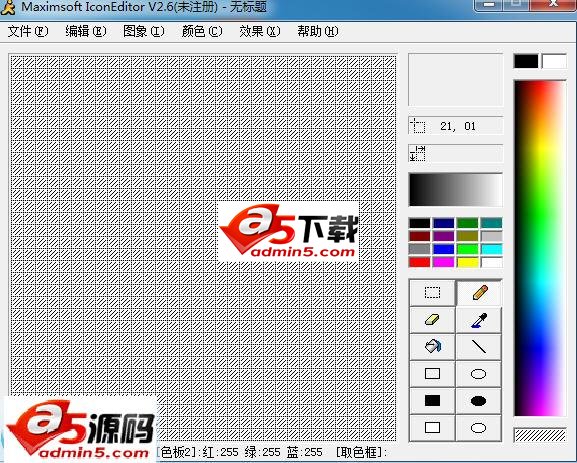Choose the Eraser tool
Screen dimensions: 577x463
pos(432,319)
